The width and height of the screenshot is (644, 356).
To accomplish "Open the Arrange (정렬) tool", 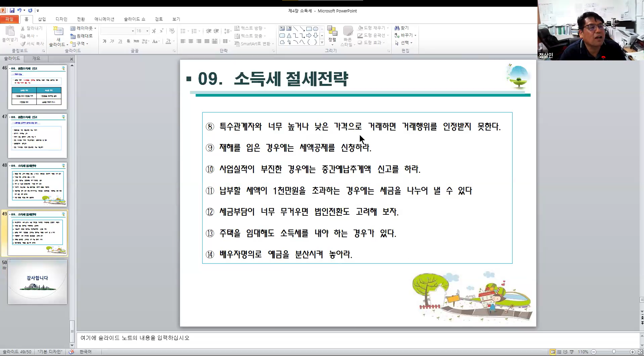I will tap(332, 35).
